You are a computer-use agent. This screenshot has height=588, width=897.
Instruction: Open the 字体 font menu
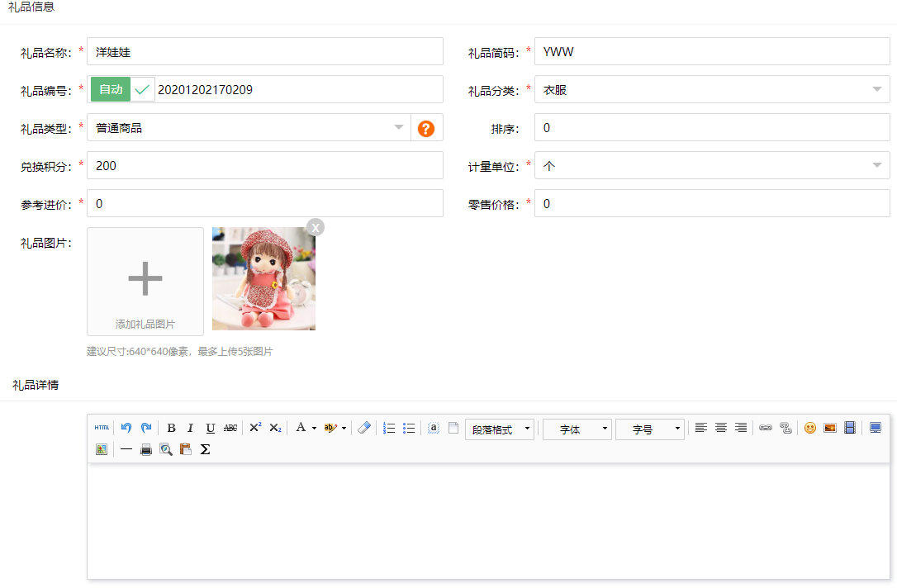[x=577, y=429]
